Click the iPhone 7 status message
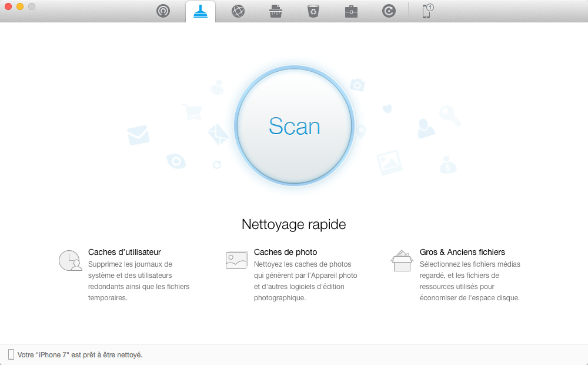 [80, 355]
